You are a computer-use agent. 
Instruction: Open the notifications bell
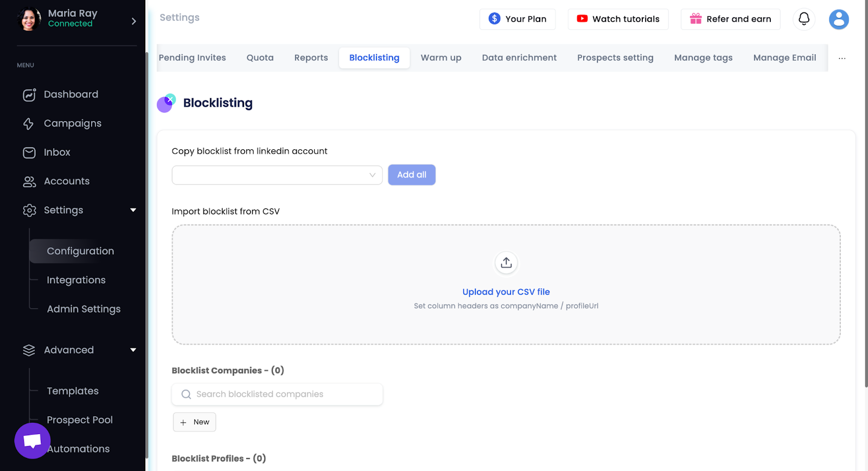click(x=803, y=19)
